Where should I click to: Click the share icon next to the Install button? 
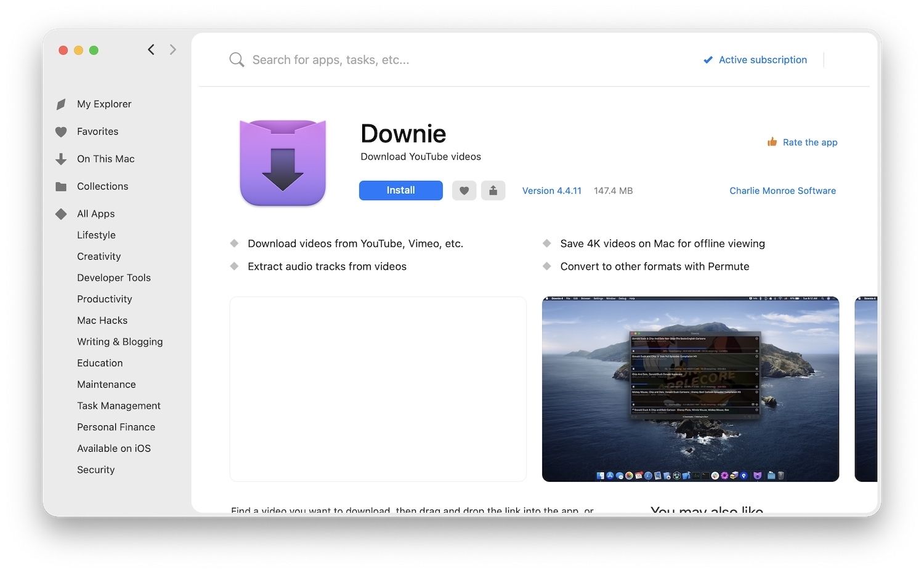tap(493, 190)
